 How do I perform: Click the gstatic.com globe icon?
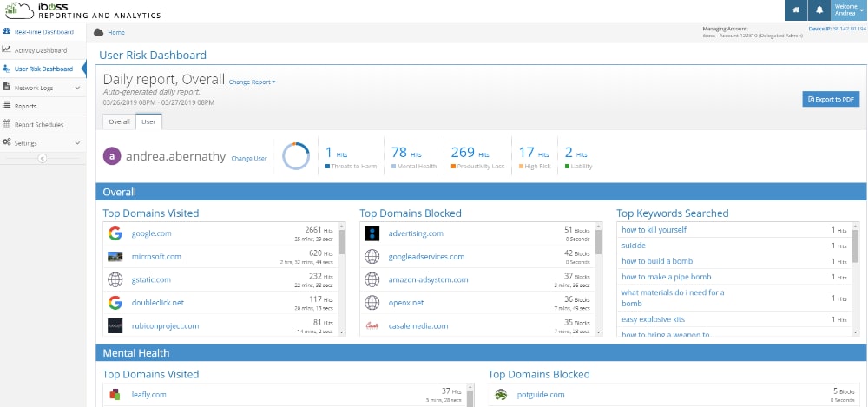pos(115,279)
